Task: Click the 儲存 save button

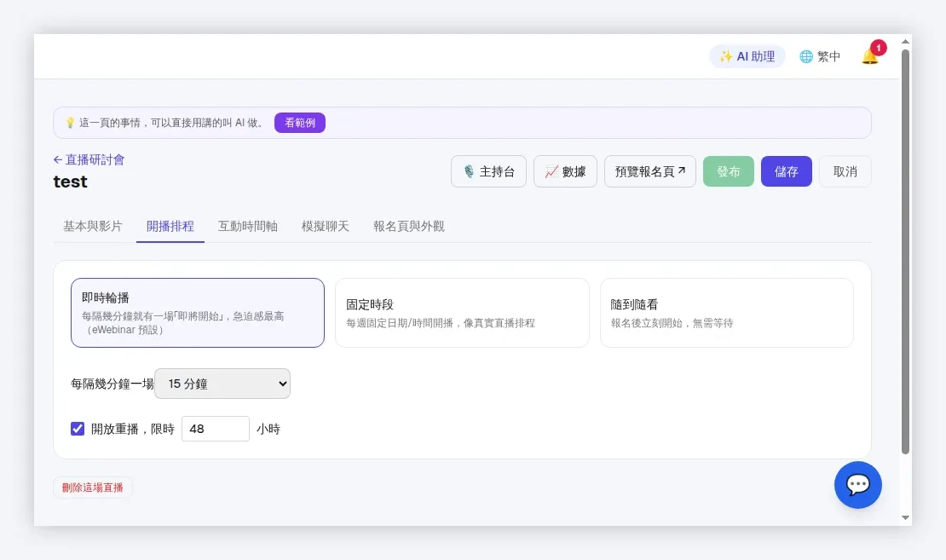Action: click(x=786, y=171)
